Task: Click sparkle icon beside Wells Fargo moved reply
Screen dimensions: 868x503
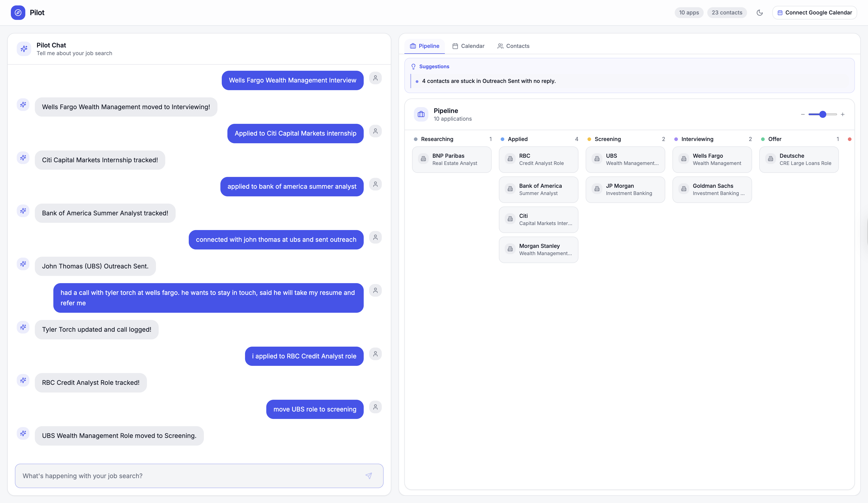Action: [x=23, y=104]
